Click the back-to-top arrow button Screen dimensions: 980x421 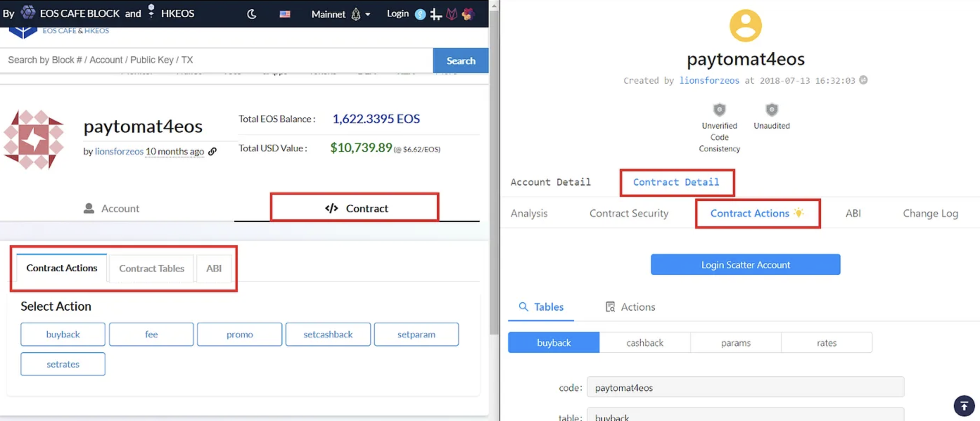pyautogui.click(x=963, y=406)
